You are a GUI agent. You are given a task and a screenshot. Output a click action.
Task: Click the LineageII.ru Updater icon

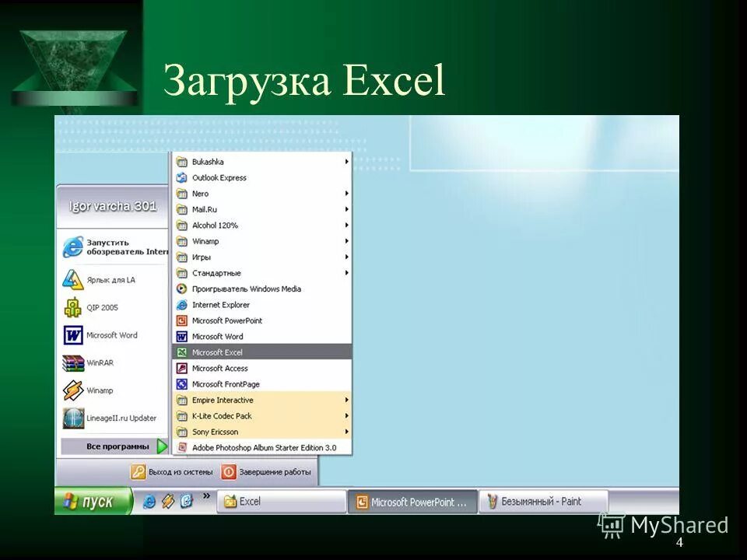(73, 418)
